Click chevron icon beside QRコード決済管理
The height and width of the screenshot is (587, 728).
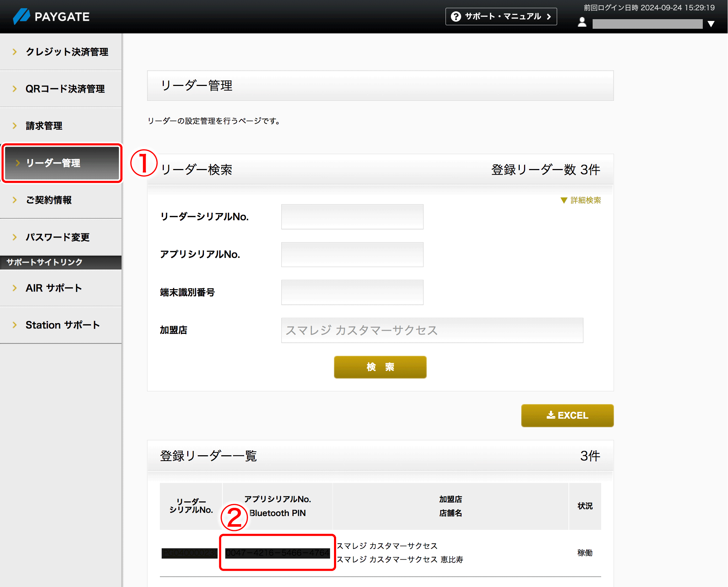pos(15,89)
